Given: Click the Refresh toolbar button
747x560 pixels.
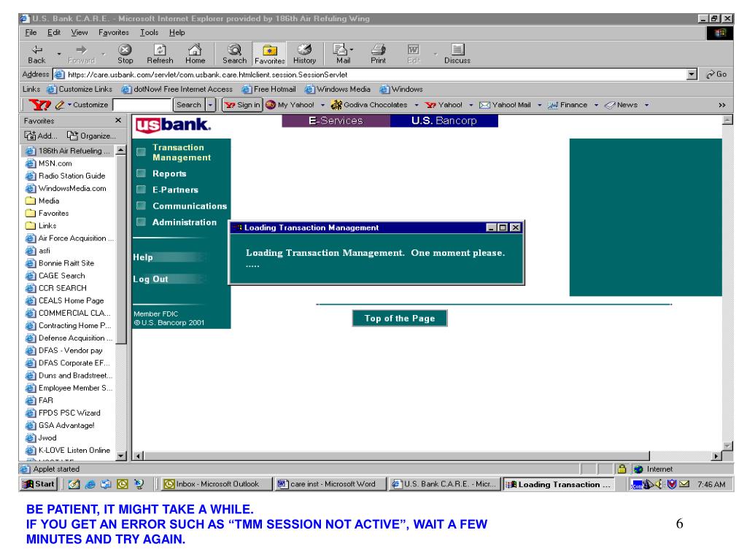Looking at the screenshot, I should [160, 54].
